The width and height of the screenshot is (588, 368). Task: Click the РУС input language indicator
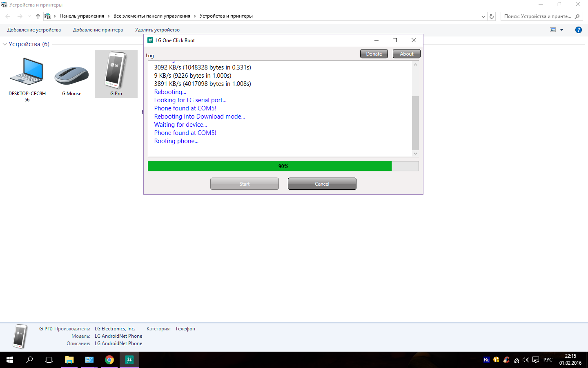click(x=548, y=360)
